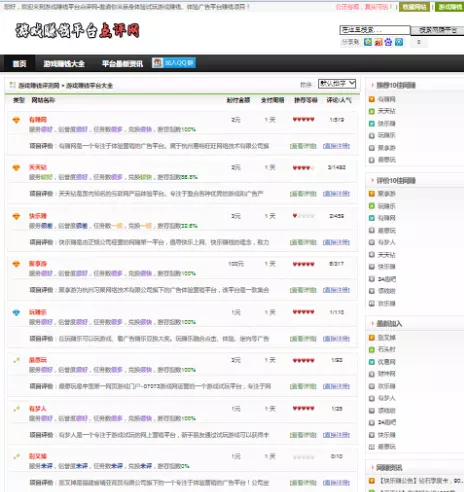
Task: Click the blue share icon beside the paw
Action: click(x=399, y=42)
